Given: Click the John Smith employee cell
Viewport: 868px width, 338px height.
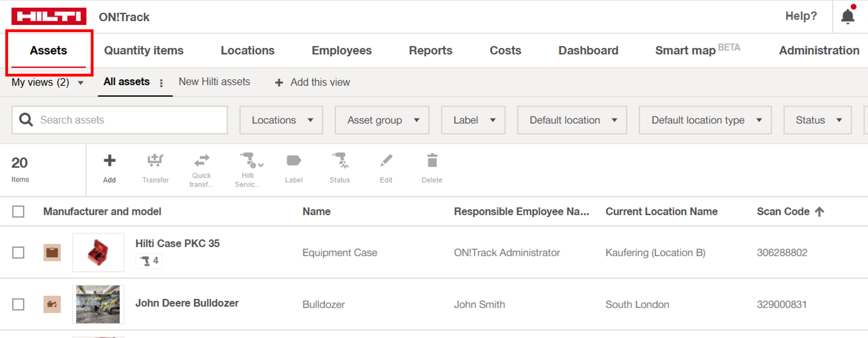Looking at the screenshot, I should point(479,305).
